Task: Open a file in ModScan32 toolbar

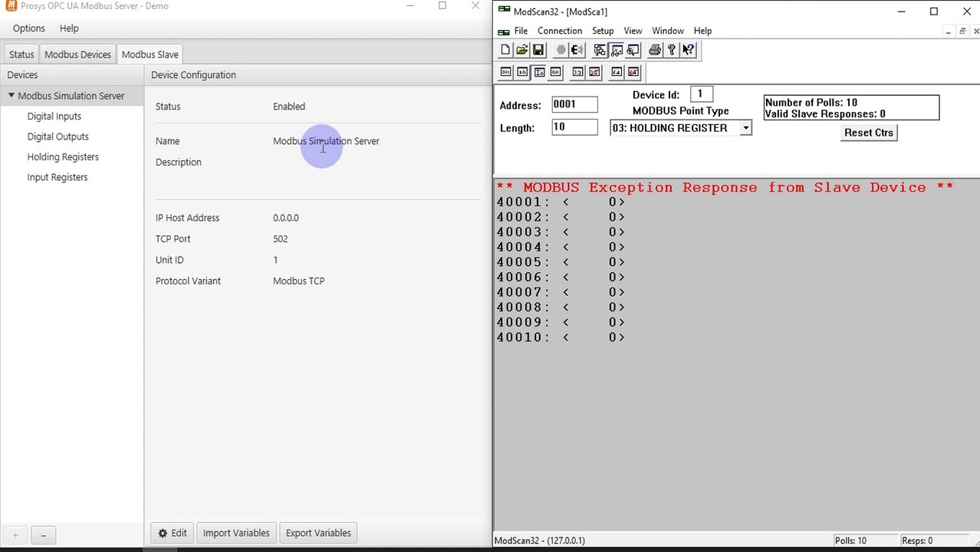Action: coord(521,50)
